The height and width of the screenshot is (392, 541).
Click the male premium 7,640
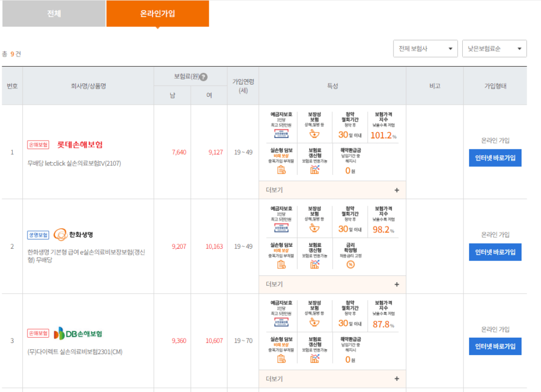pyautogui.click(x=179, y=152)
